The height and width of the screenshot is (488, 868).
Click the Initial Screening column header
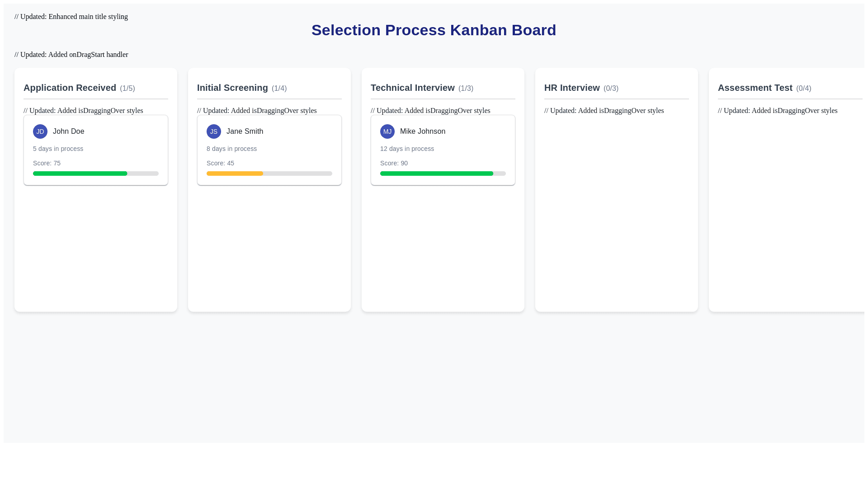232,88
